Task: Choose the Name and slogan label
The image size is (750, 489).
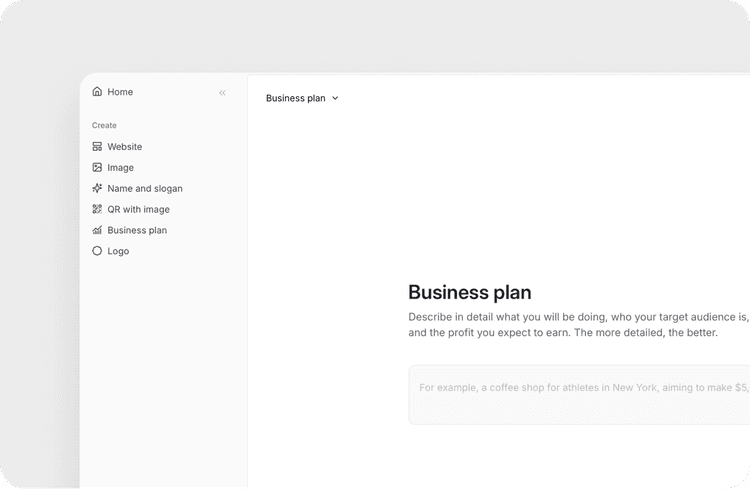Action: pos(145,189)
